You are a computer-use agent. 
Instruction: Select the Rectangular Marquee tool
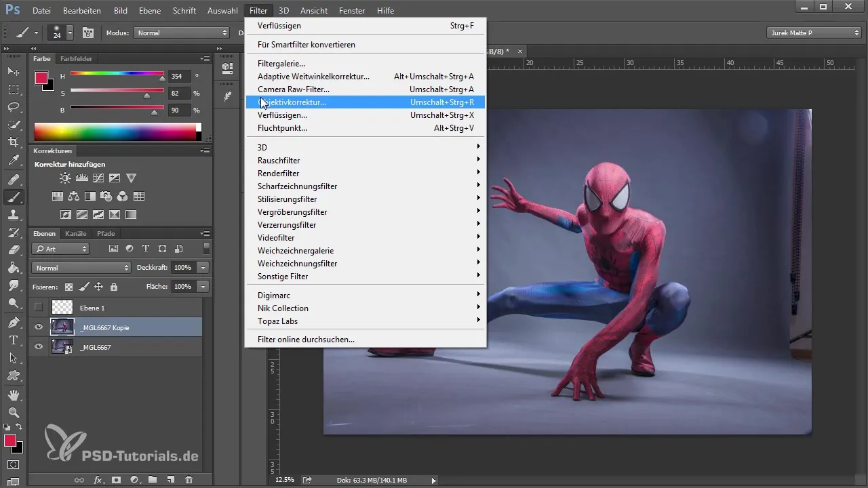[14, 89]
